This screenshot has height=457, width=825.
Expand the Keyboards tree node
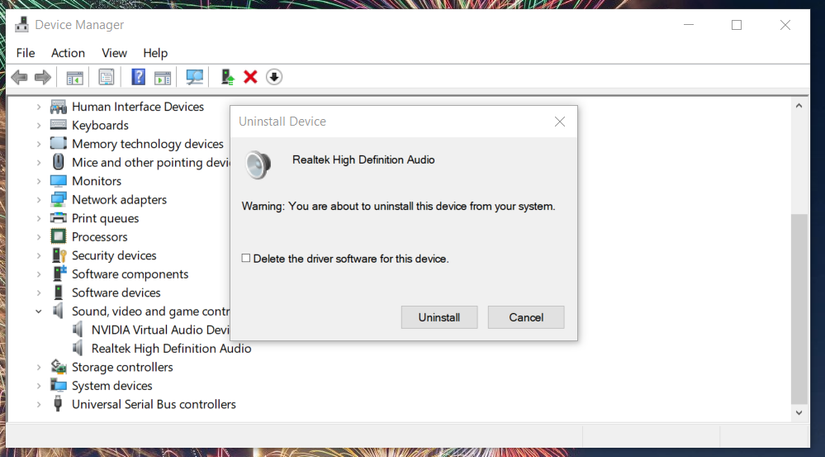38,125
